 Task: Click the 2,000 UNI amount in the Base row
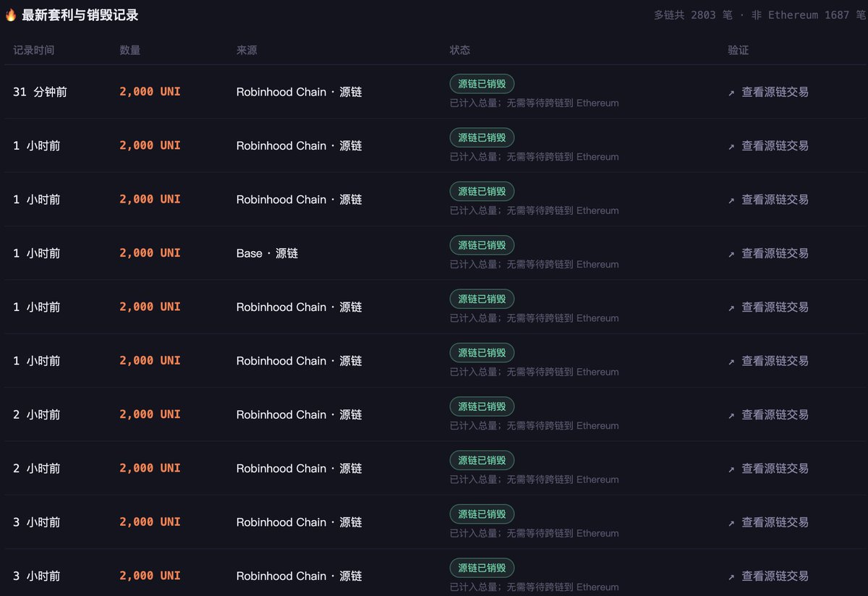tap(150, 253)
